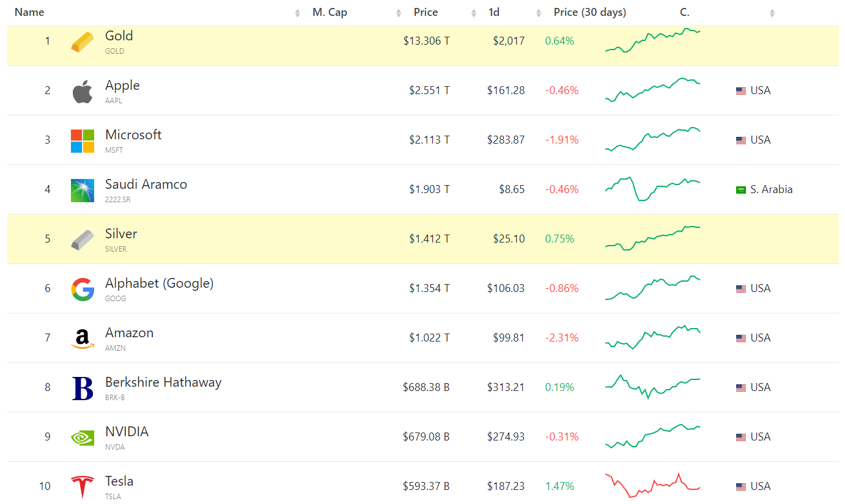Click the C. country column header label
This screenshot has width=845, height=504.
tap(685, 12)
